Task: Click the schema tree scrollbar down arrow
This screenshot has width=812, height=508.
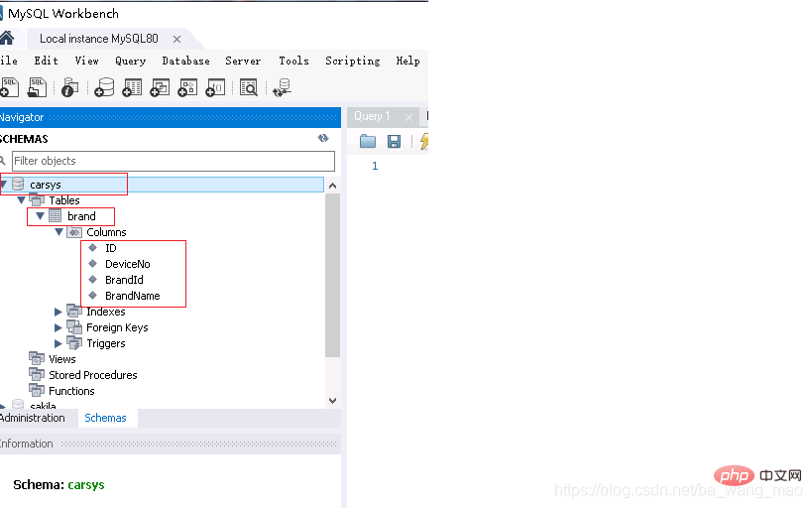Action: pyautogui.click(x=333, y=400)
